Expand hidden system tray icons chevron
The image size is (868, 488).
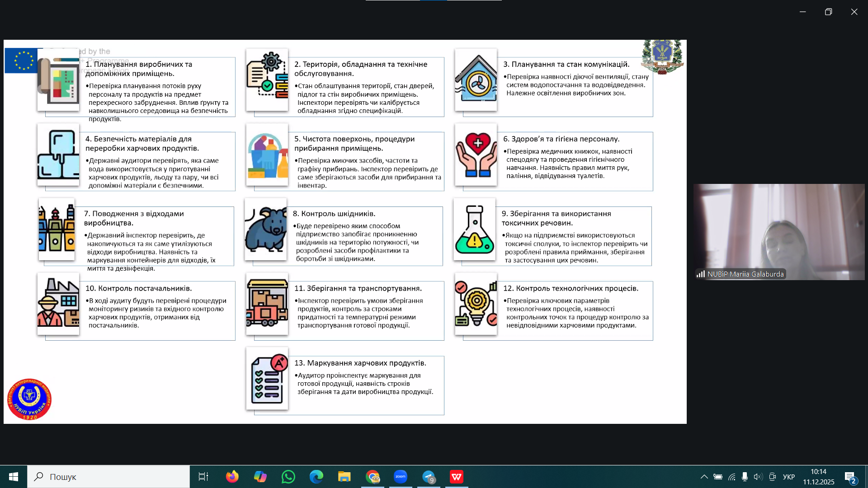pyautogui.click(x=704, y=477)
